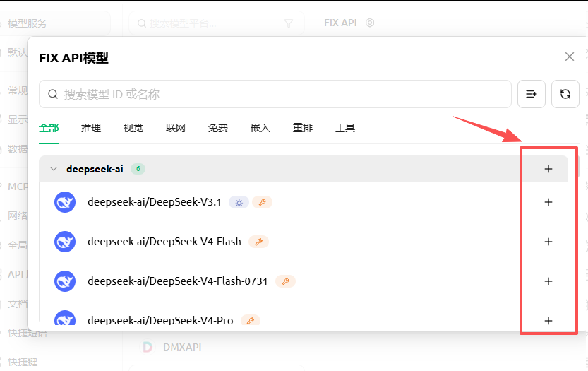Switch to the 推理 tab
588x371 pixels.
pyautogui.click(x=91, y=128)
